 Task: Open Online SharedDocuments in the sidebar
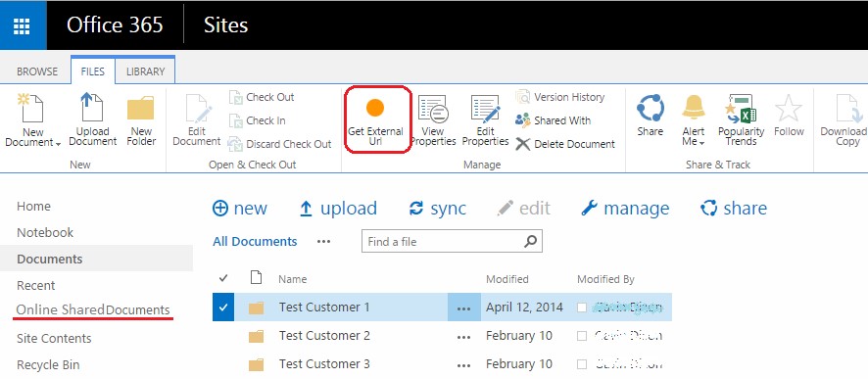(93, 309)
